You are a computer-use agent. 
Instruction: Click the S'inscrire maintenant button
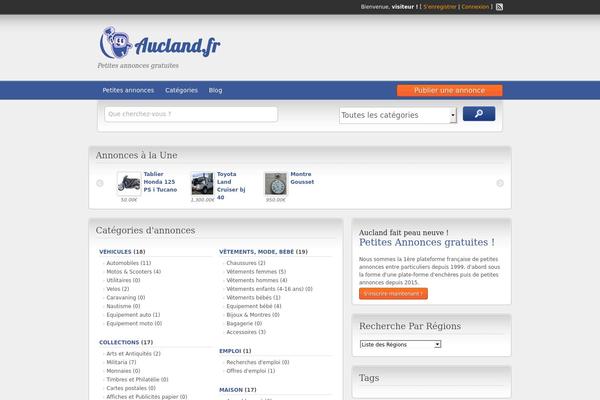tap(392, 294)
